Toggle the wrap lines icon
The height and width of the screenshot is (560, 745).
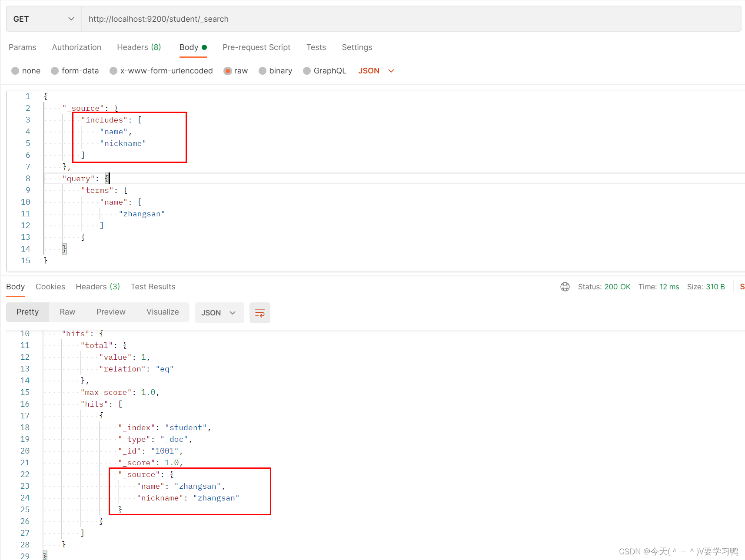point(260,313)
